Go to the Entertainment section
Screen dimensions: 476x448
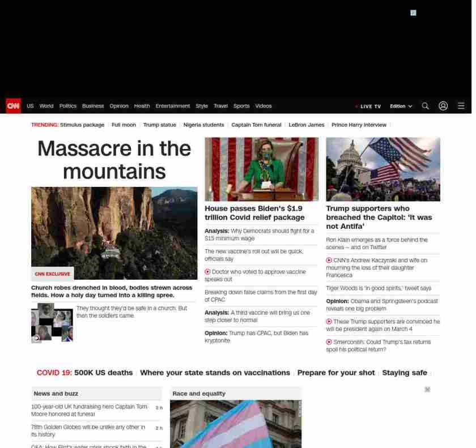[172, 106]
